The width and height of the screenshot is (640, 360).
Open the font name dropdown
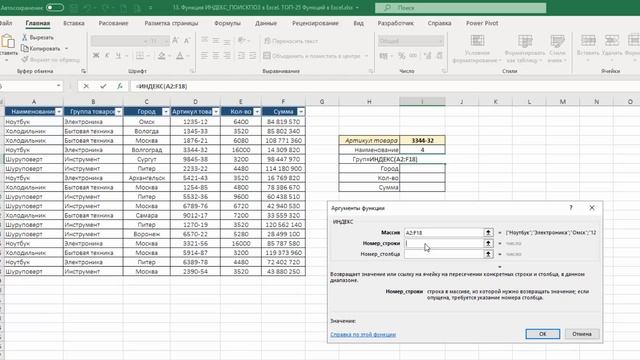point(145,41)
